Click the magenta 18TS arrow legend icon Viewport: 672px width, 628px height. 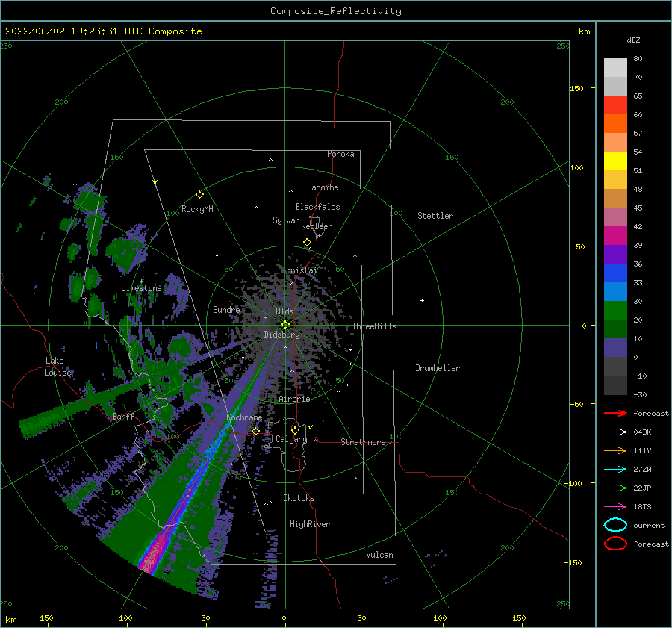point(615,507)
